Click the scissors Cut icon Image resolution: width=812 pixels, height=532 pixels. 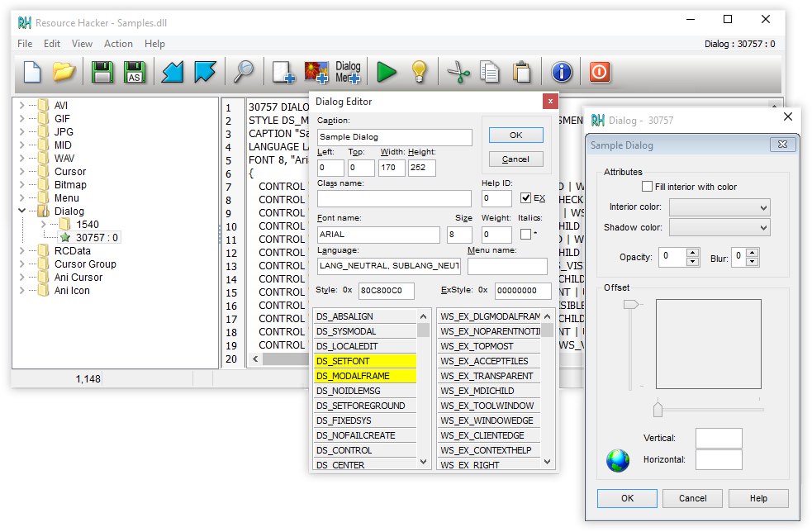coord(458,73)
